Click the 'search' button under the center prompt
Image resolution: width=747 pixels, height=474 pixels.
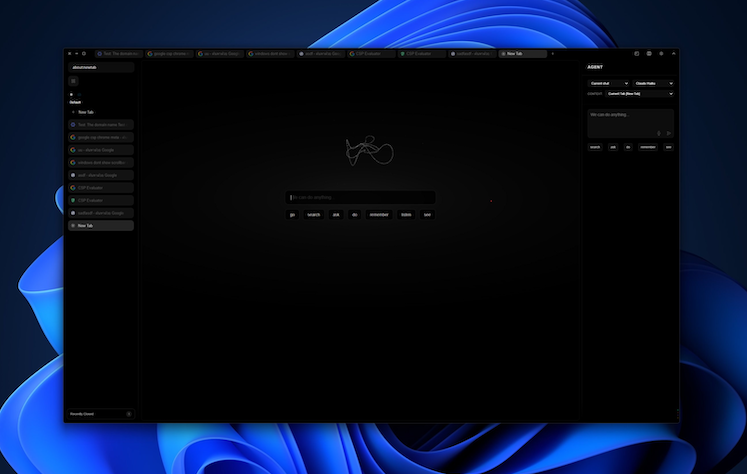tap(313, 215)
